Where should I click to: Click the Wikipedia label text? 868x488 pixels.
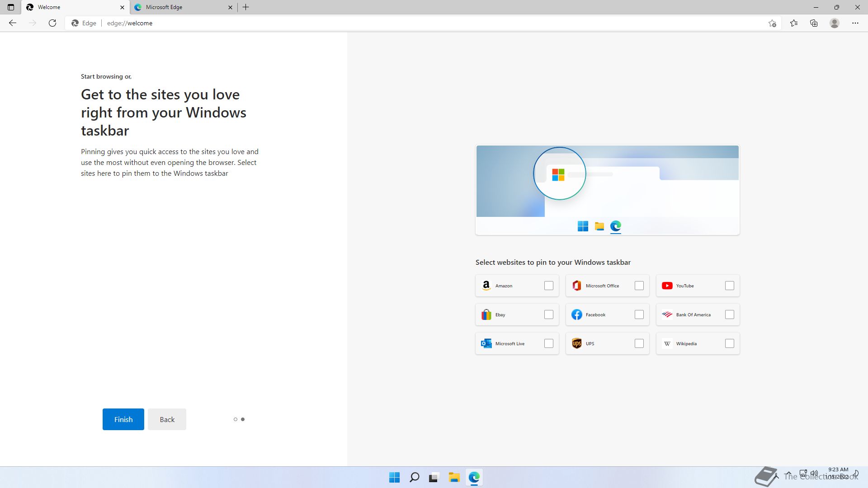[686, 343]
